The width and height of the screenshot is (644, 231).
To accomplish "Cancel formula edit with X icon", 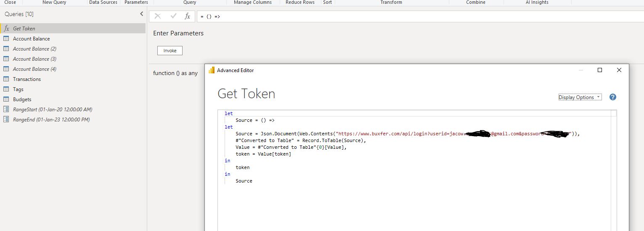I will (x=158, y=16).
